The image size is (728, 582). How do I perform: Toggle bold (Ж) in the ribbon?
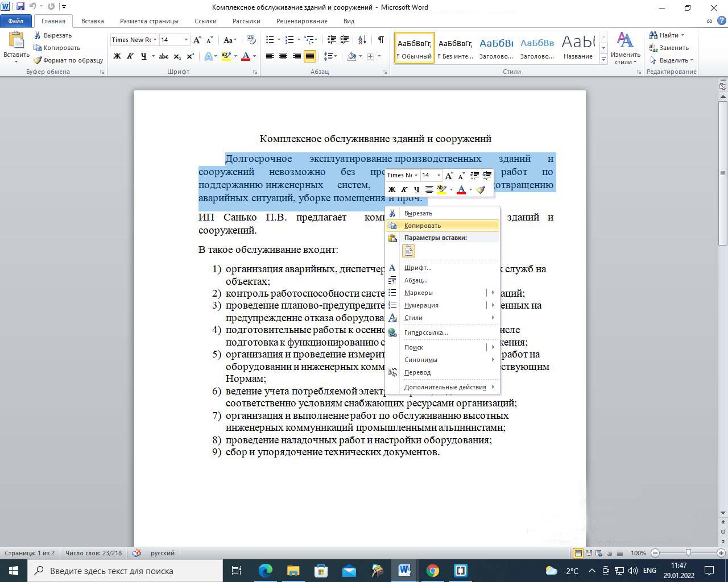coord(117,56)
